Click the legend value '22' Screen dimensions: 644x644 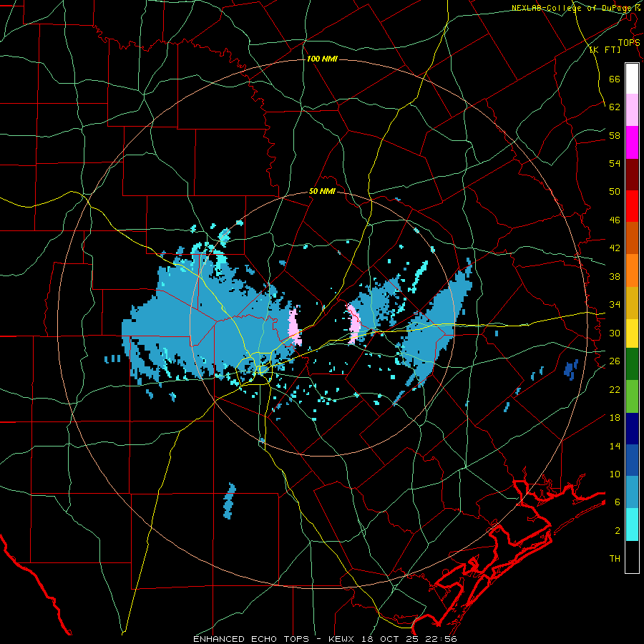[615, 389]
